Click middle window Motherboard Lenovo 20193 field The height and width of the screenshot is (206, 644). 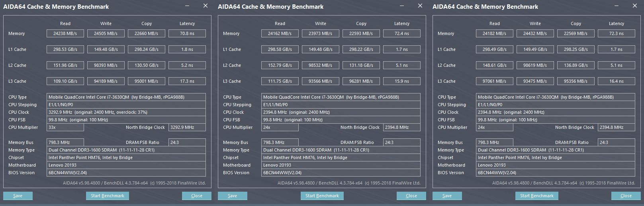(x=341, y=165)
